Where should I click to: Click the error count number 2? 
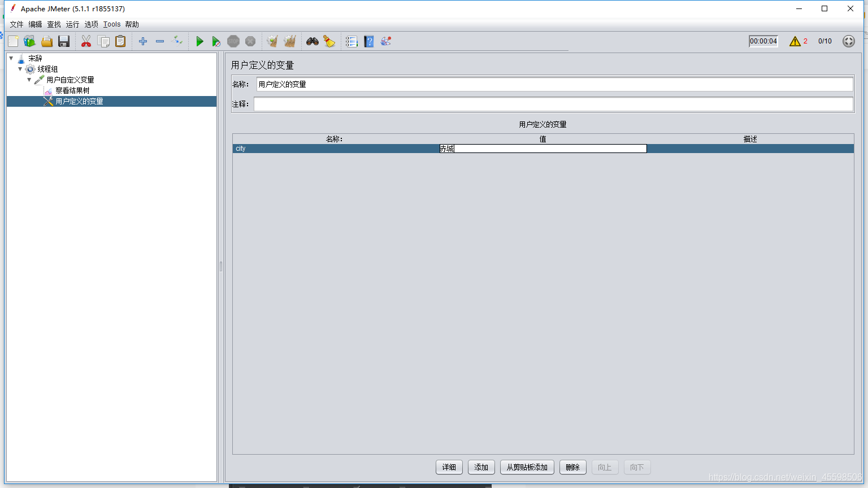[805, 41]
